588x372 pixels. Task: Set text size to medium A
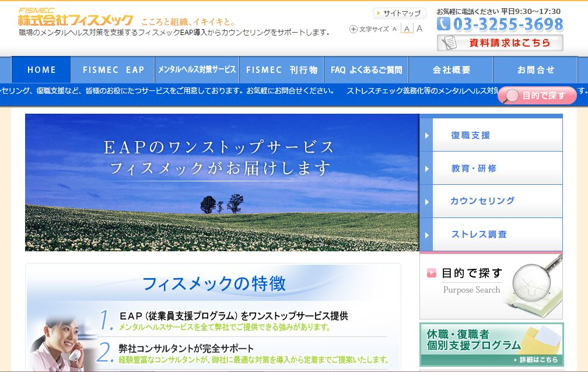(407, 29)
